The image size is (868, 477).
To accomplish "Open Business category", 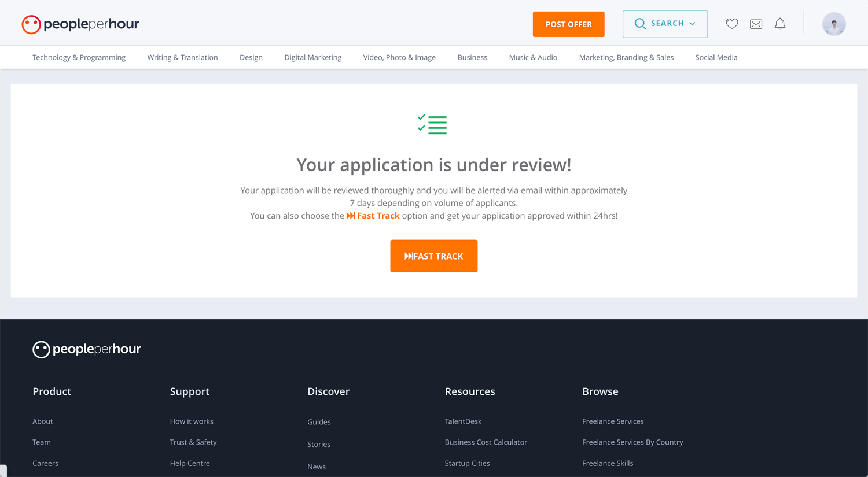I will coord(472,57).
